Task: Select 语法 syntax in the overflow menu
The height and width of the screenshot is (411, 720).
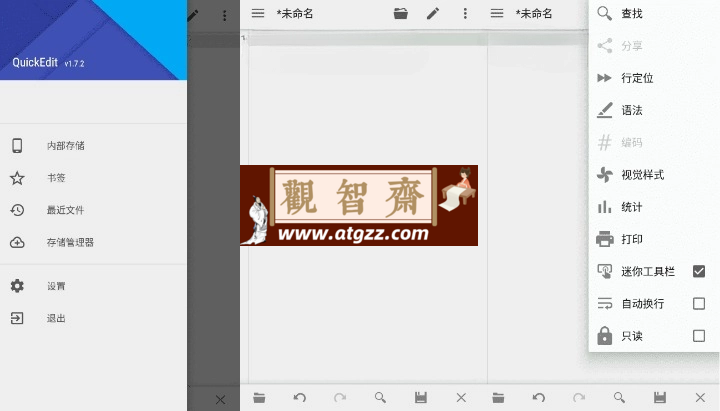Action: coord(654,110)
